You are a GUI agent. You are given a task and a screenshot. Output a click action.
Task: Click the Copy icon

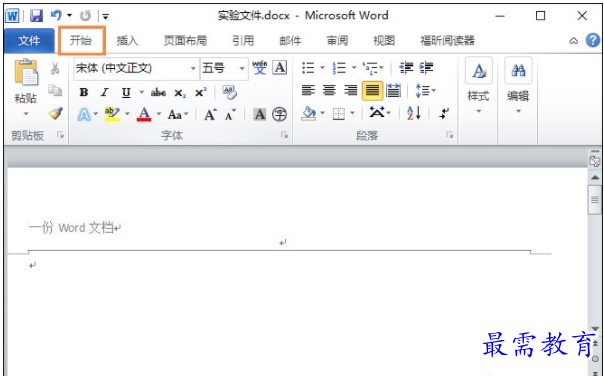tap(55, 91)
